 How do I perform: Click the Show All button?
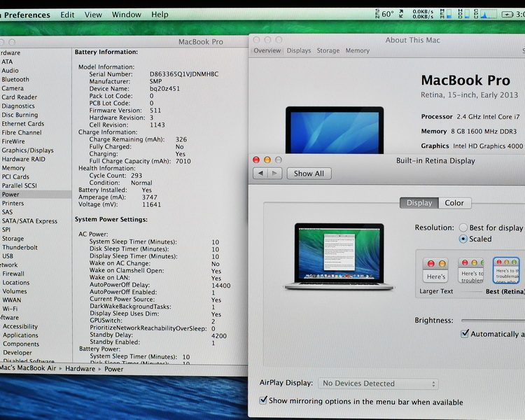click(x=309, y=174)
